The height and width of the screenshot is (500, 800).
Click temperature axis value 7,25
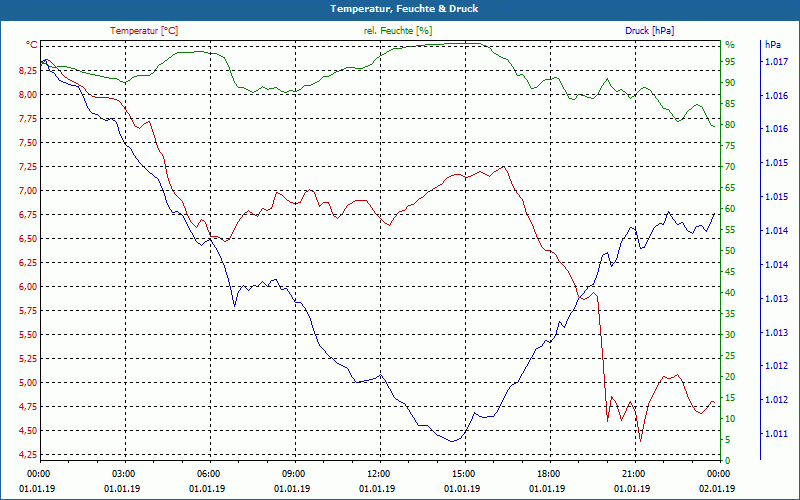point(28,167)
